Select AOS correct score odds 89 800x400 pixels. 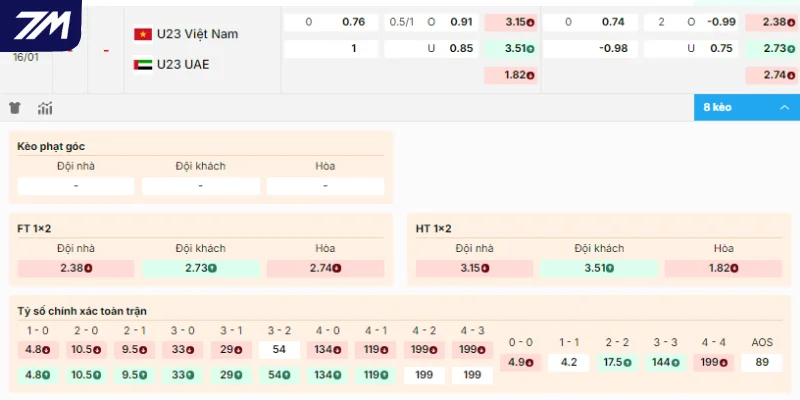point(762,362)
